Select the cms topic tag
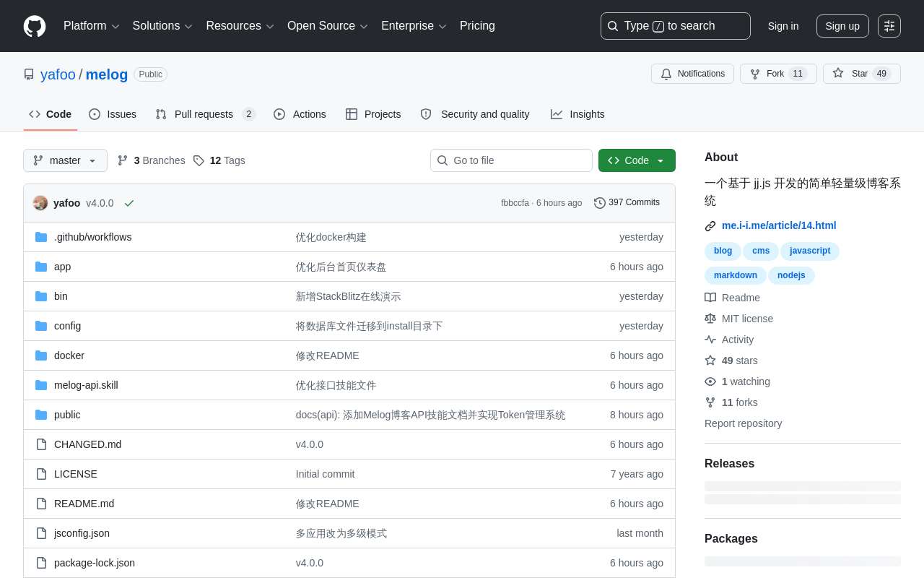 [x=761, y=251]
